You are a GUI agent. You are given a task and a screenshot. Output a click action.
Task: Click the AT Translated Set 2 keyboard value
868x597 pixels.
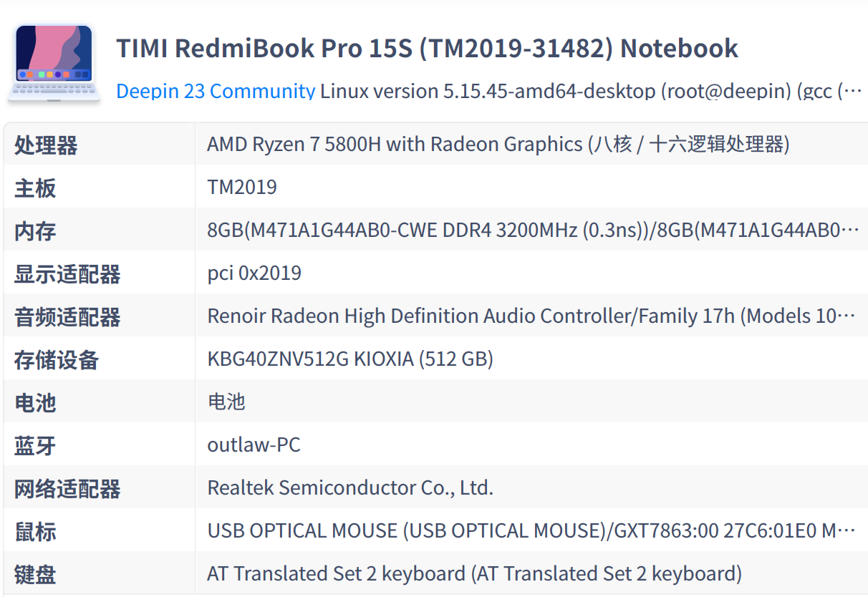pos(474,574)
